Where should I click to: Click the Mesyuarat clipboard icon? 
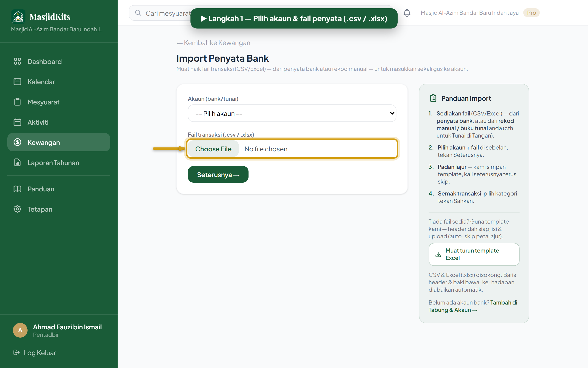[x=17, y=102]
